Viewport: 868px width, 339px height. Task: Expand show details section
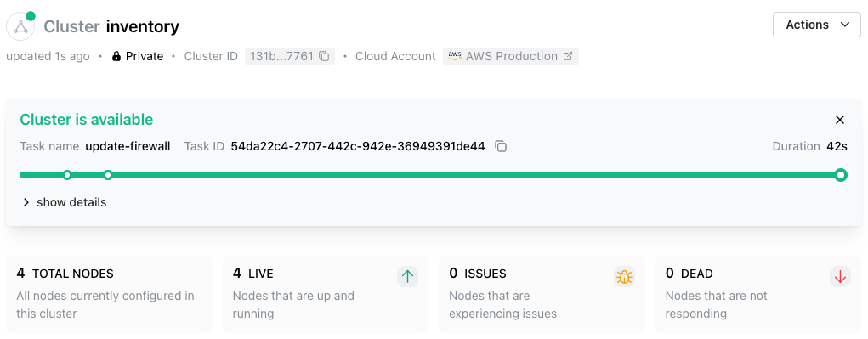click(x=65, y=202)
